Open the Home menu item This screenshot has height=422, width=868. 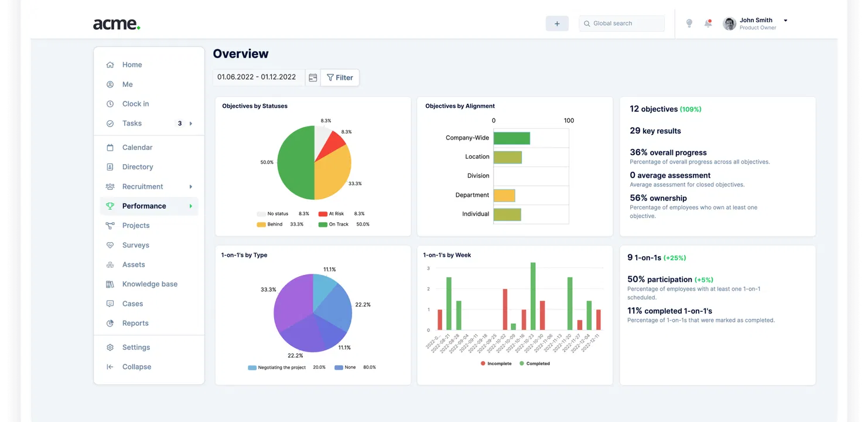coord(149,65)
